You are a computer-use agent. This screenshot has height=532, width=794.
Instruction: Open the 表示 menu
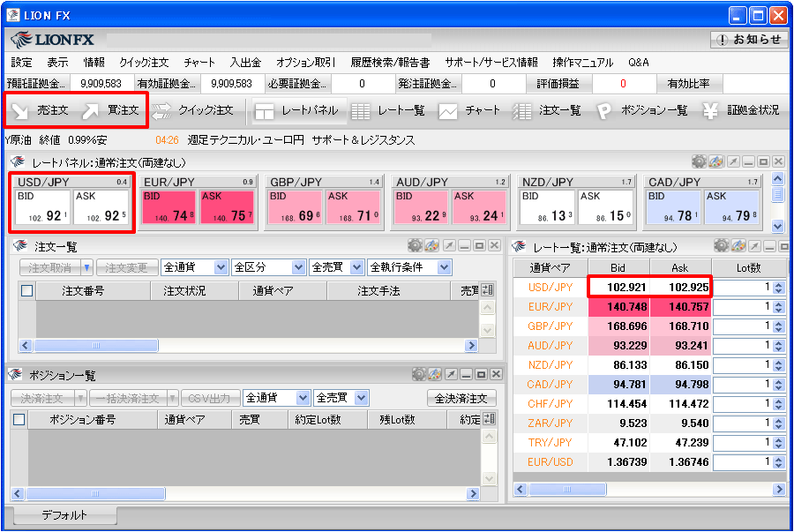57,63
